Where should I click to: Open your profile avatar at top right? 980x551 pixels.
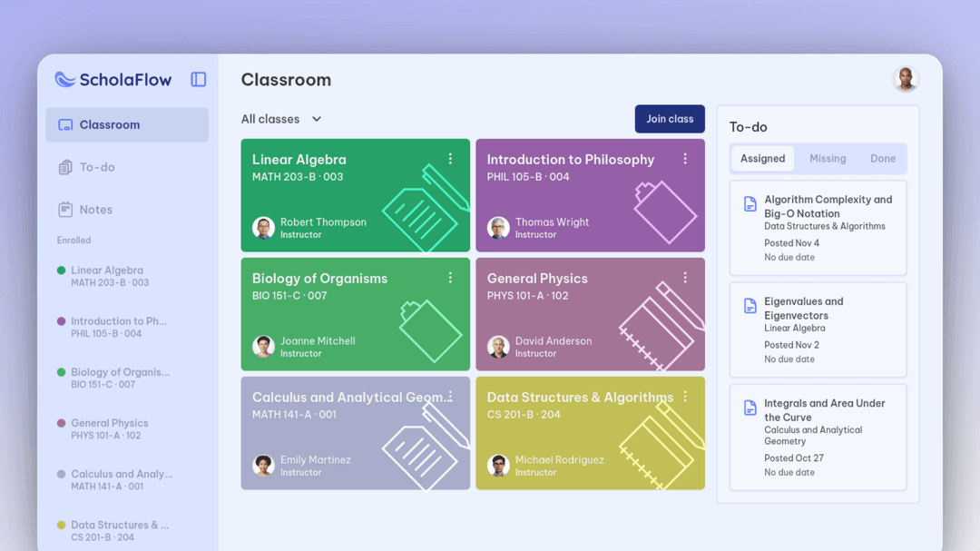[906, 79]
